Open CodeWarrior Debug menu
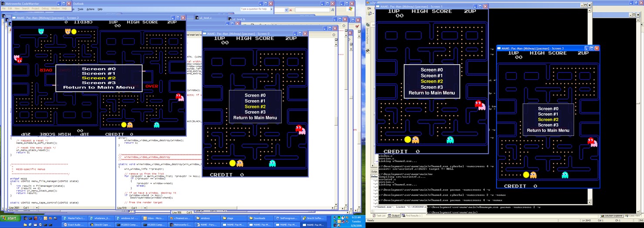Screen dimensions: 644x228 (x=45, y=9)
